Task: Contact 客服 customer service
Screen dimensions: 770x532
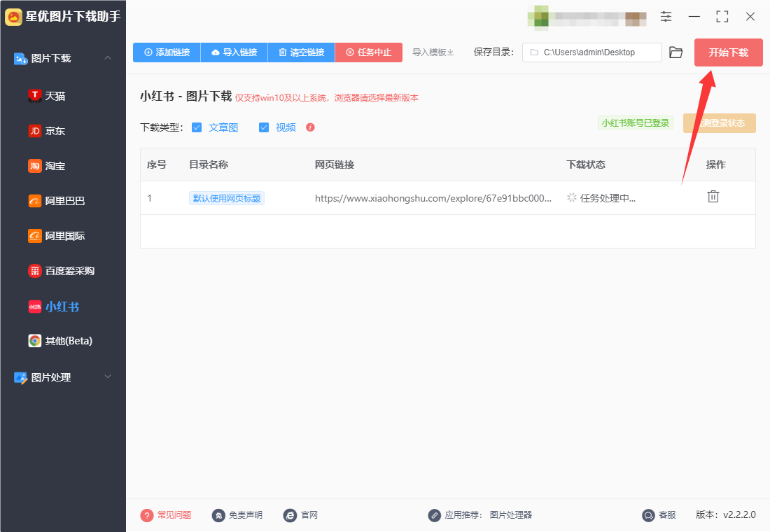Action: click(659, 514)
